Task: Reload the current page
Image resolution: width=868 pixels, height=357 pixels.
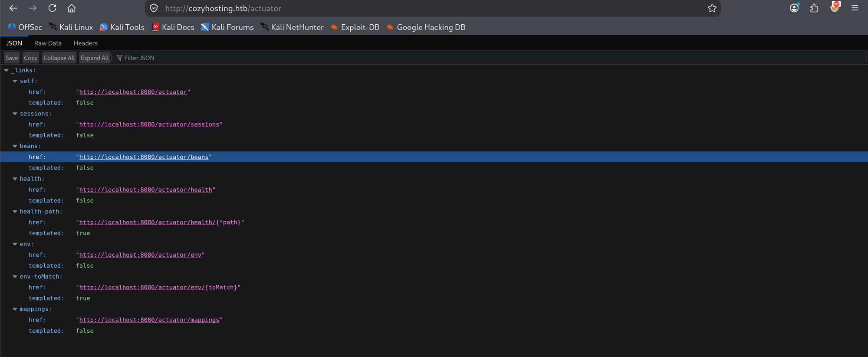Action: click(52, 8)
